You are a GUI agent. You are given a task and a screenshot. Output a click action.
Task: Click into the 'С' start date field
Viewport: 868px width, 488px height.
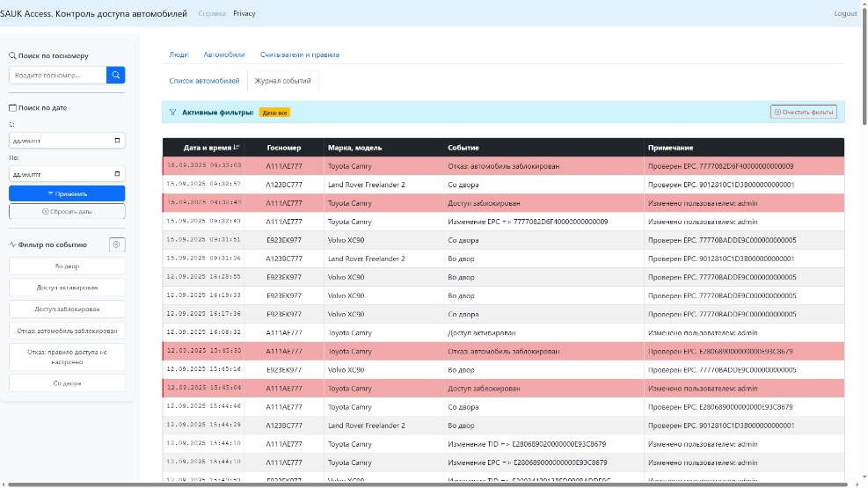(x=67, y=141)
